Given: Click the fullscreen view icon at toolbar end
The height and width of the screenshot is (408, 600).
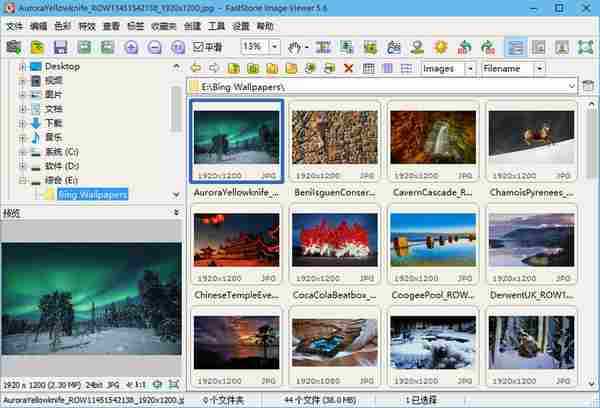Looking at the screenshot, I should (x=585, y=47).
